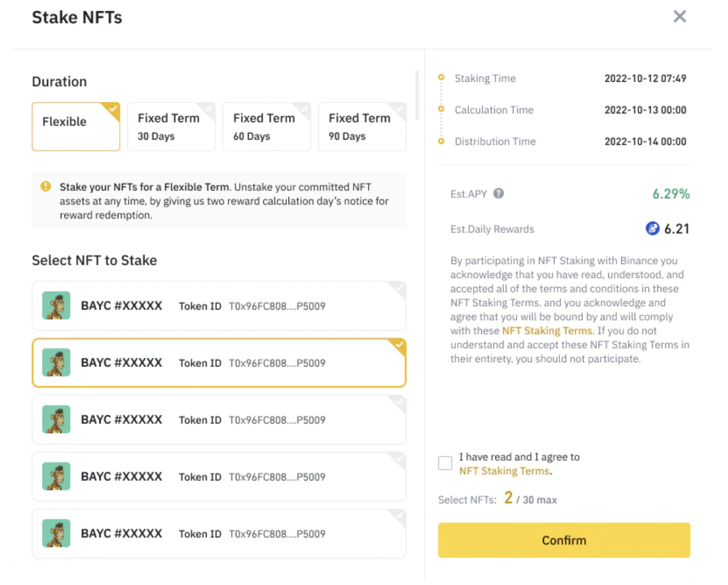Click the Distribution Time timeline dot
The height and width of the screenshot is (585, 728).
tap(441, 141)
